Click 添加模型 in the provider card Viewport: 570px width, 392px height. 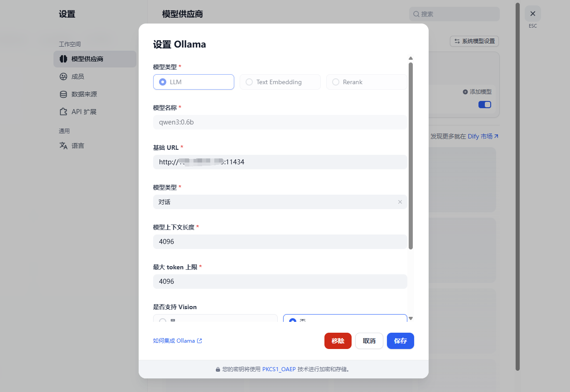point(477,92)
